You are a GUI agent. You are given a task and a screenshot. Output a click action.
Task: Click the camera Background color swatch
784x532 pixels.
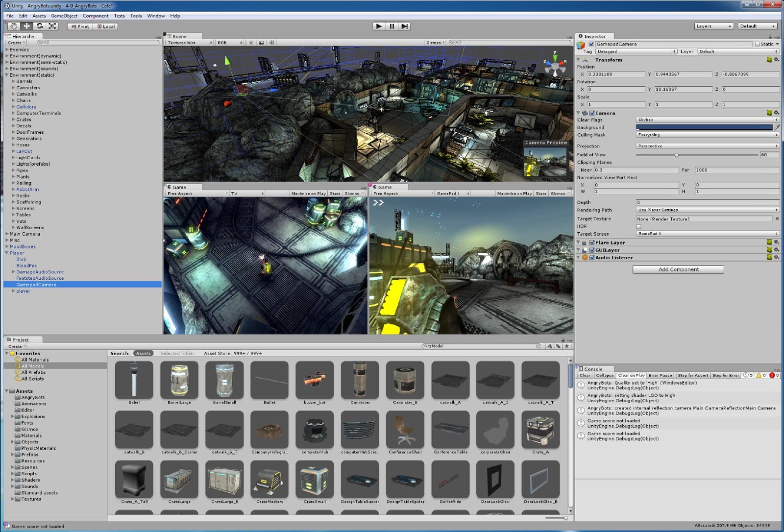coord(704,127)
